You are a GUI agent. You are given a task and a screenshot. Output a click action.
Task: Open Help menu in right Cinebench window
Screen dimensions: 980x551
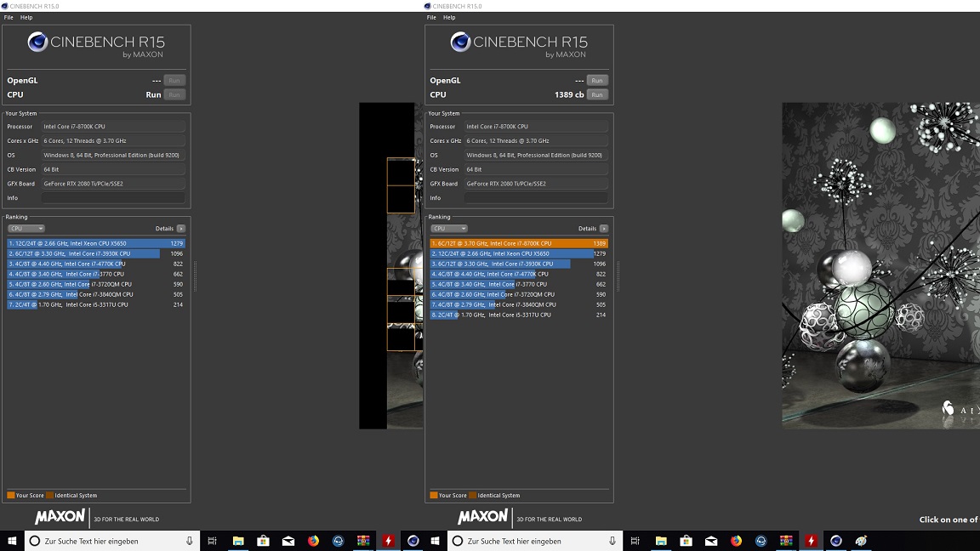click(449, 18)
